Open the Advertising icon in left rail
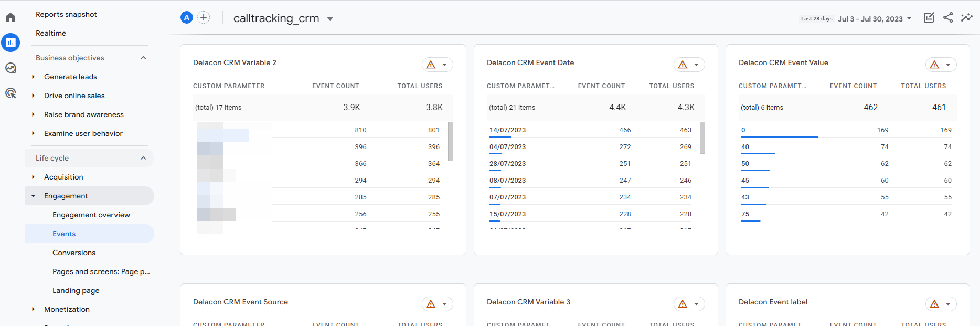980x326 pixels. coord(10,93)
